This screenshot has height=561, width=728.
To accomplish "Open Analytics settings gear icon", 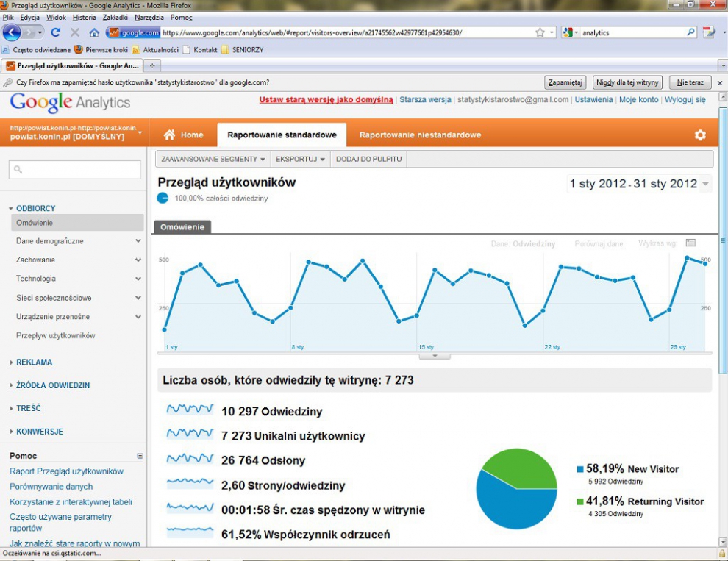I will tap(700, 135).
